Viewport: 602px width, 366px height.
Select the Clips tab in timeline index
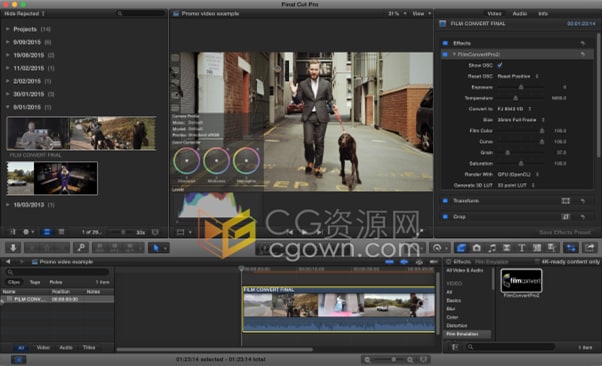tap(14, 282)
